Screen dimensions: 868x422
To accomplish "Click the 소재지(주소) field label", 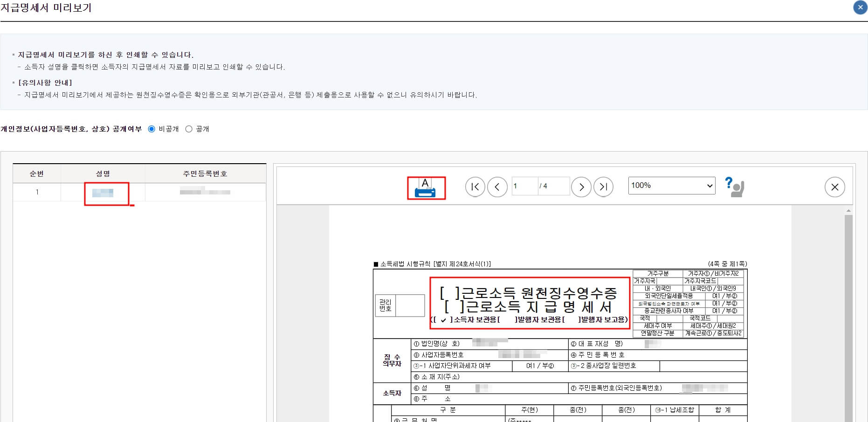I will click(x=436, y=377).
